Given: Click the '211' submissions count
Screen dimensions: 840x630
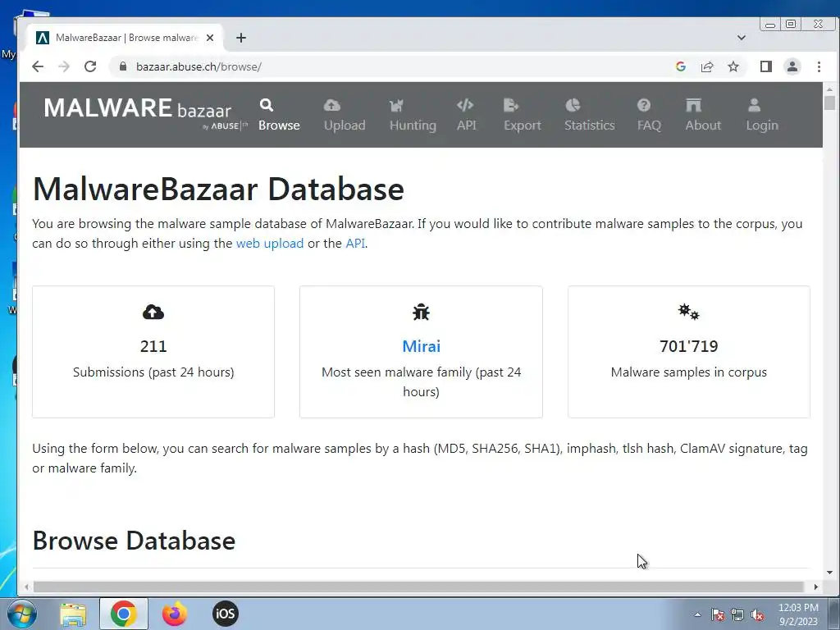Looking at the screenshot, I should pos(153,346).
